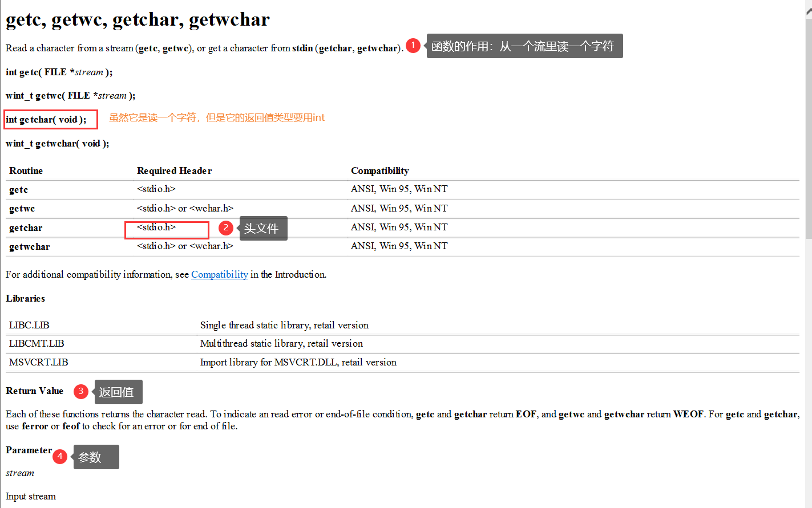812x508 pixels.
Task: Click the 'getc' routine row name
Action: coord(19,190)
